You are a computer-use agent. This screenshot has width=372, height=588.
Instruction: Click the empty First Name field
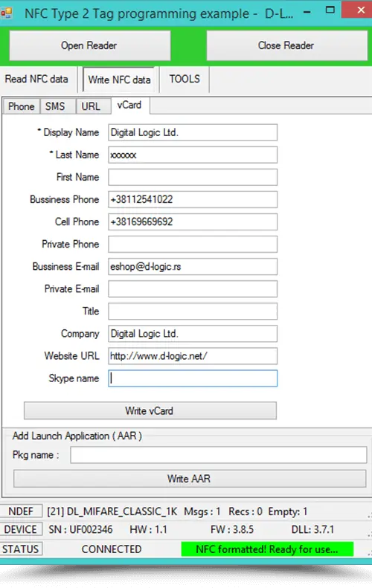point(193,177)
